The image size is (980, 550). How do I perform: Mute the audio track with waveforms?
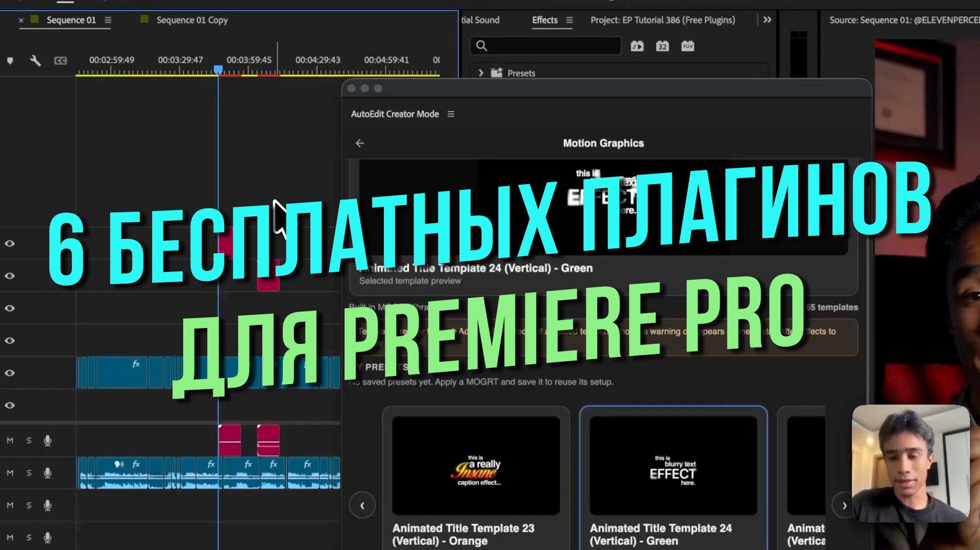[10, 473]
